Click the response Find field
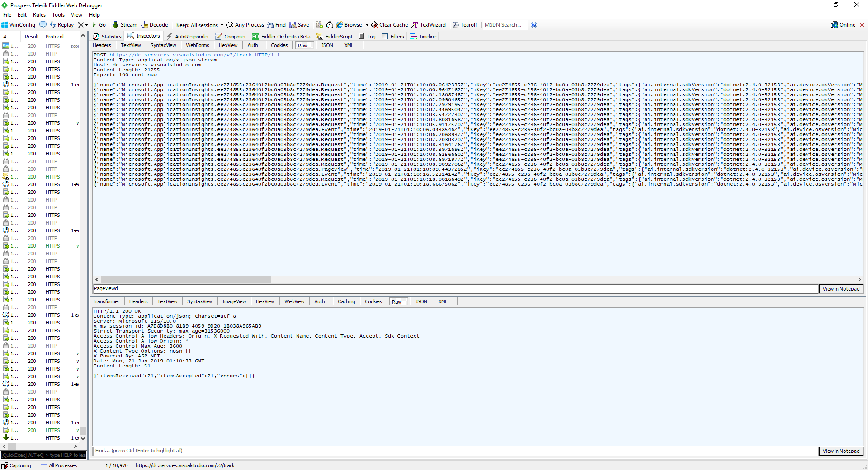 tap(455, 451)
